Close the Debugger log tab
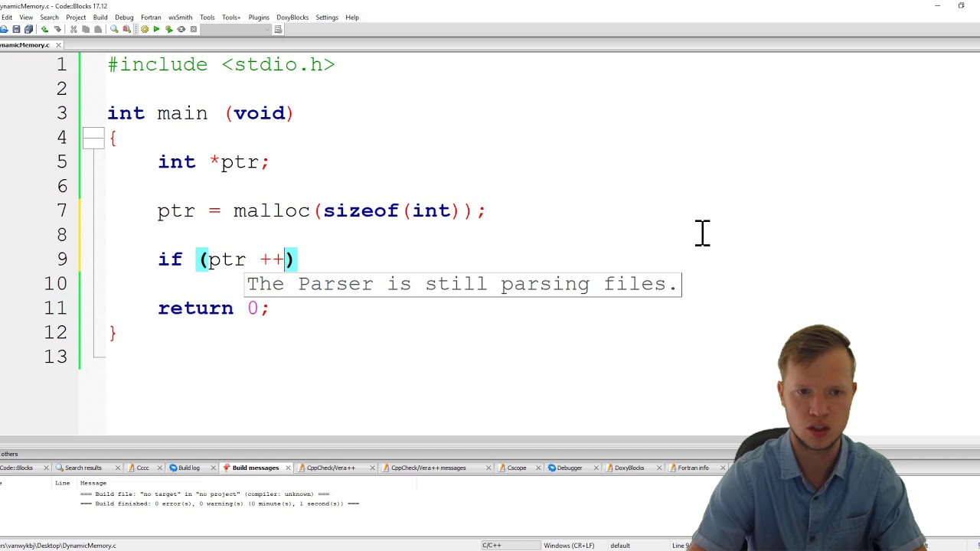The image size is (980, 551). click(x=596, y=468)
